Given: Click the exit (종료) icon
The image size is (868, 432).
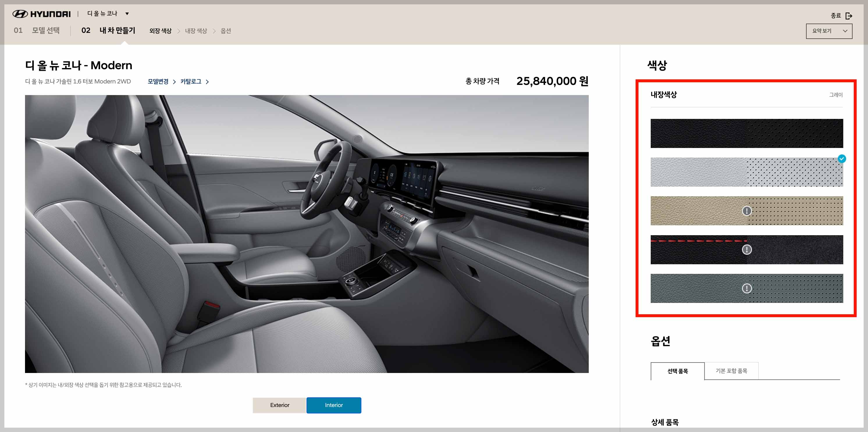Looking at the screenshot, I should point(849,16).
